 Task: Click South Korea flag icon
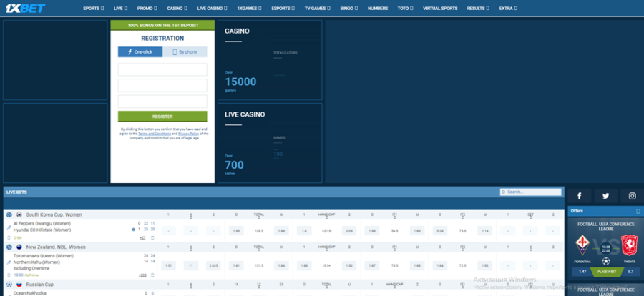coord(19,214)
